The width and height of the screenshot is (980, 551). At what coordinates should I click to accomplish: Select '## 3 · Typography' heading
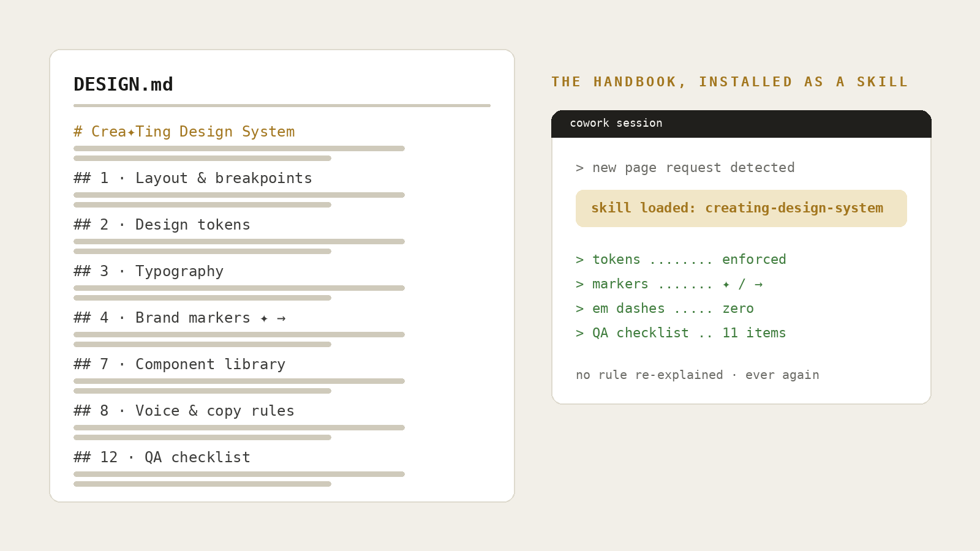pyautogui.click(x=148, y=271)
